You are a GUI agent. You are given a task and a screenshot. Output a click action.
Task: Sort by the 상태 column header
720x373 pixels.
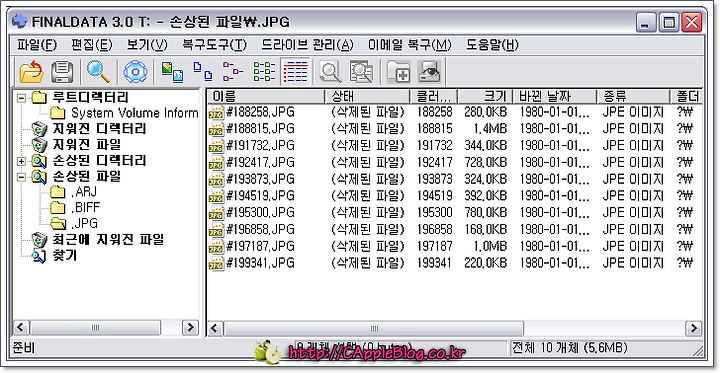(x=367, y=96)
